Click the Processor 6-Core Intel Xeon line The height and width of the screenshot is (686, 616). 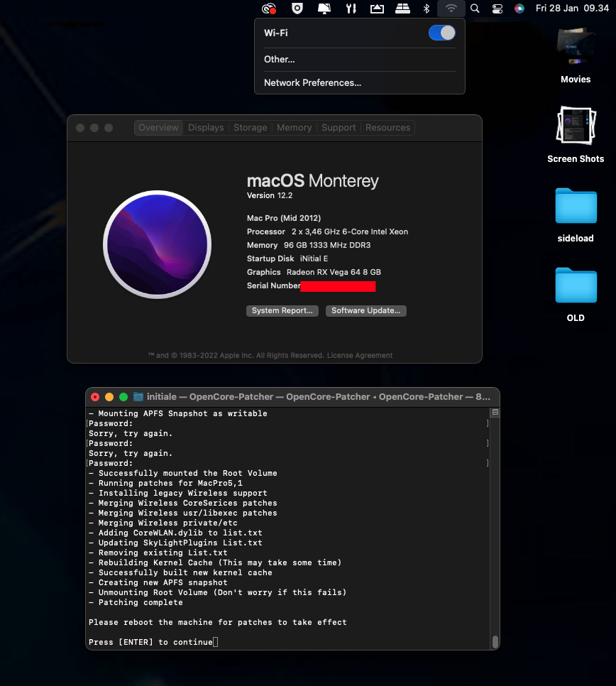coord(327,232)
